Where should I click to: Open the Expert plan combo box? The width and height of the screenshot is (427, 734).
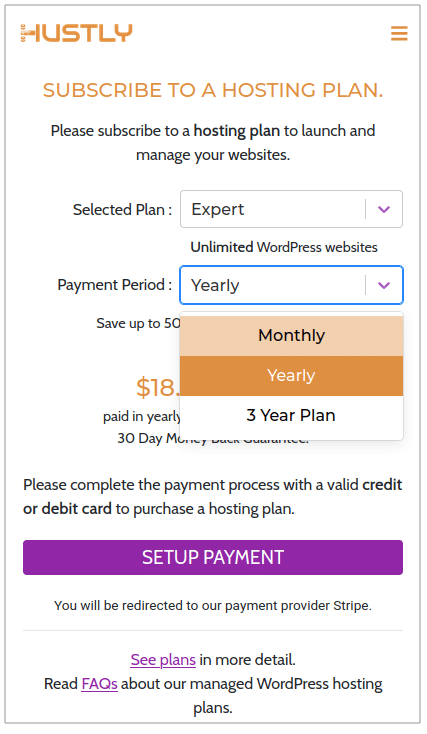[x=291, y=209]
